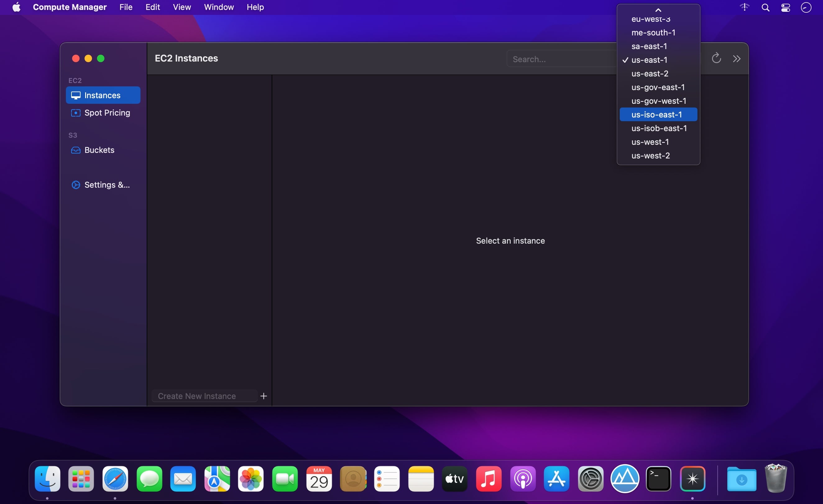Image resolution: width=823 pixels, height=504 pixels.
Task: Open the View menu
Action: (x=182, y=7)
